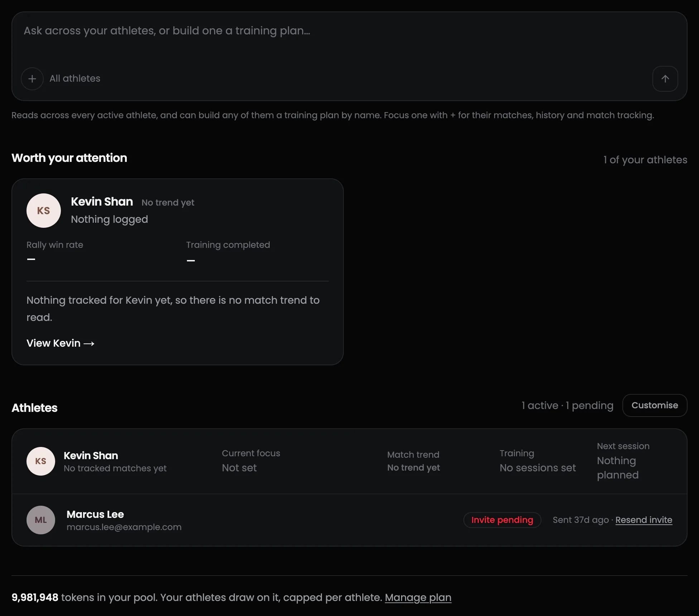This screenshot has width=699, height=616.
Task: Open the Customise button in Athletes section
Action: click(655, 405)
